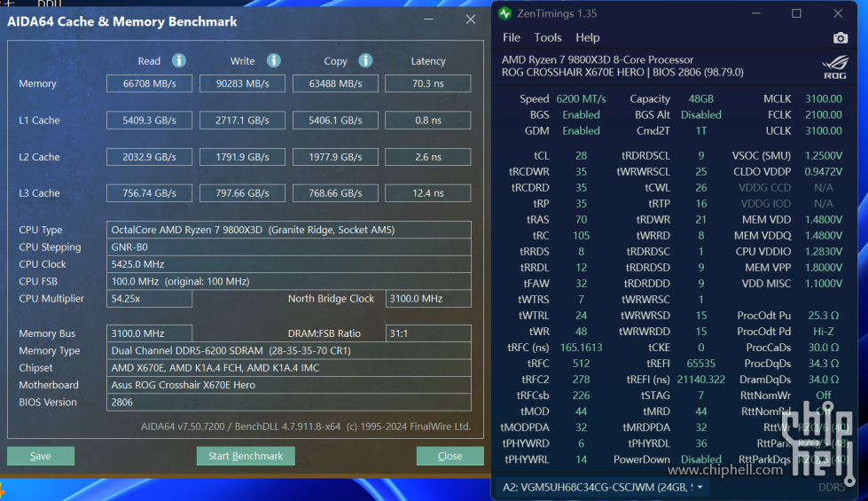868x501 pixels.
Task: Open the Tools menu in ZenTimings
Action: click(x=547, y=37)
